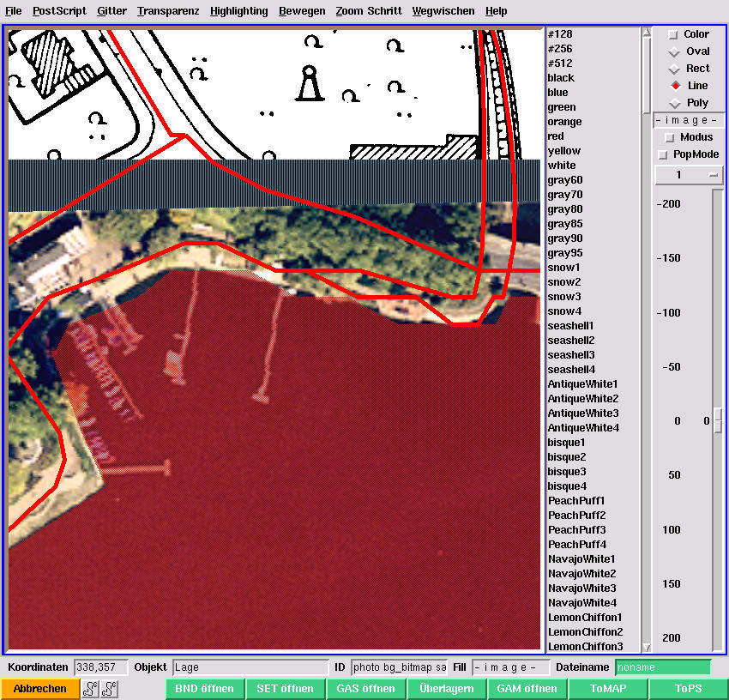Click the Objekt field containing Lage
This screenshot has height=700, width=729.
point(250,667)
